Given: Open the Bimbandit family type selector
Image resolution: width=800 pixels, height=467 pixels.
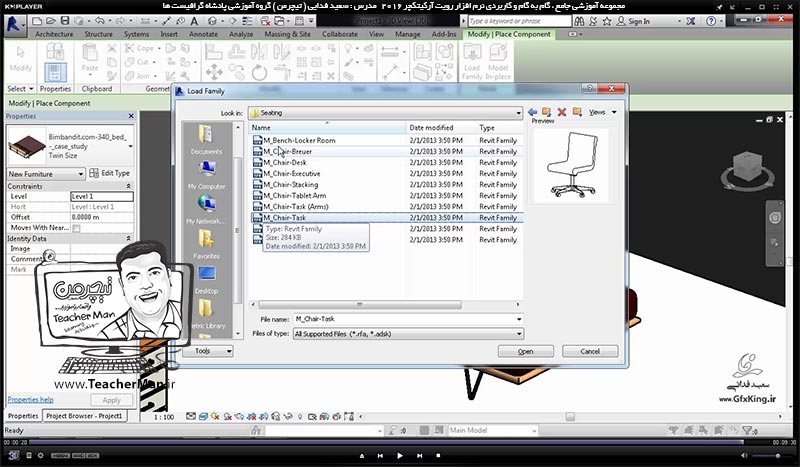Looking at the screenshot, I should pyautogui.click(x=70, y=146).
